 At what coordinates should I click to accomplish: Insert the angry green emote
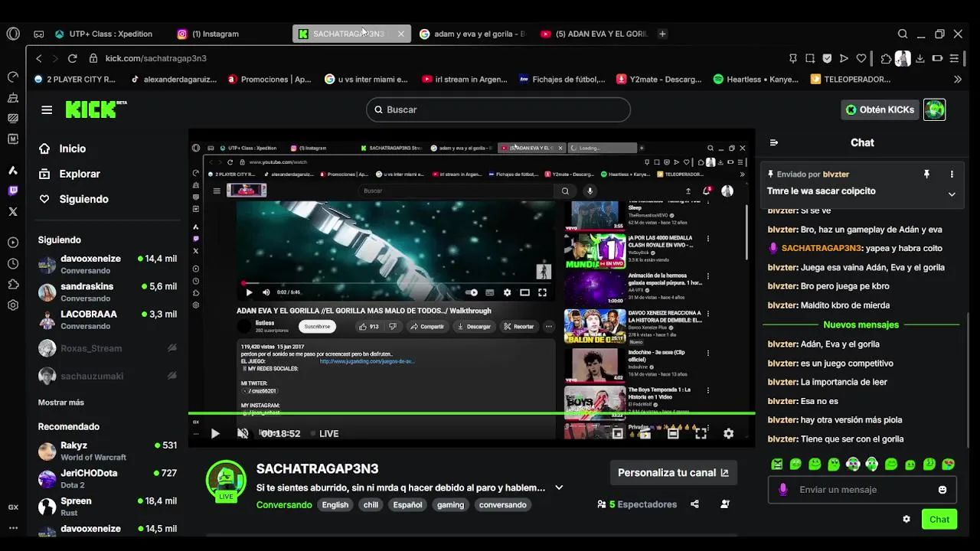pyautogui.click(x=777, y=464)
